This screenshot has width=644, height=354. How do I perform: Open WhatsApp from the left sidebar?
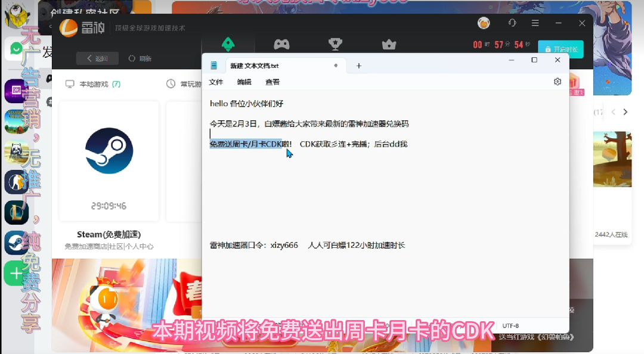[x=16, y=49]
